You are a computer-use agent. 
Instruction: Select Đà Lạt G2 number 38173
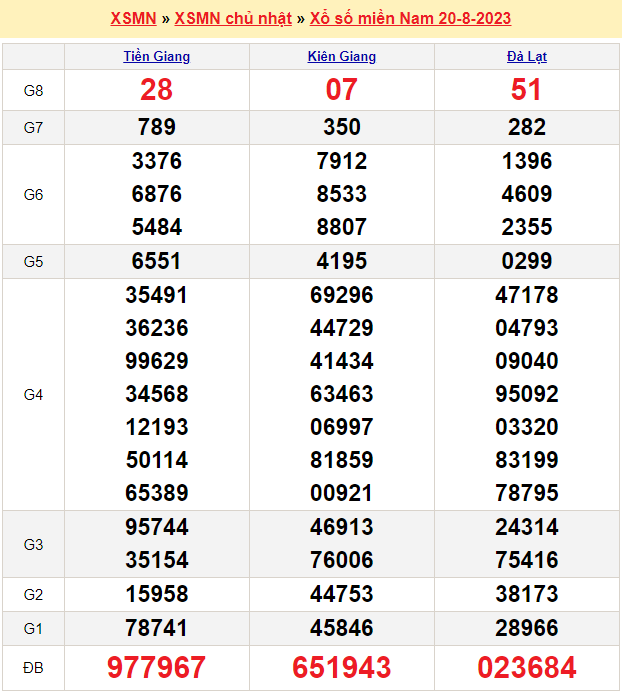point(527,594)
